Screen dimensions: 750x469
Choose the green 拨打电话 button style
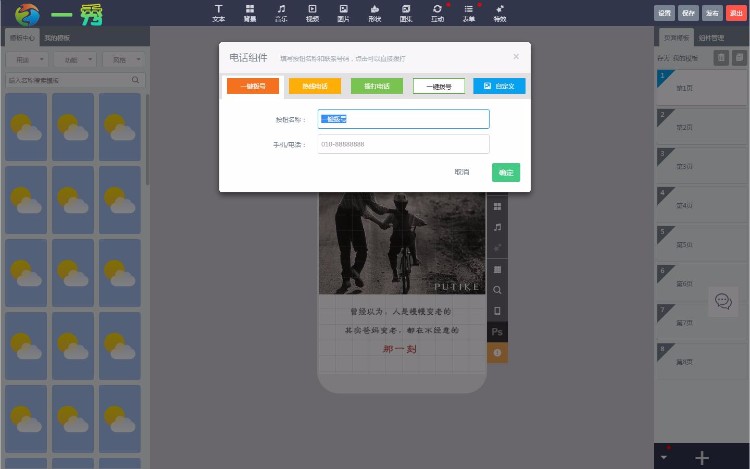(377, 86)
